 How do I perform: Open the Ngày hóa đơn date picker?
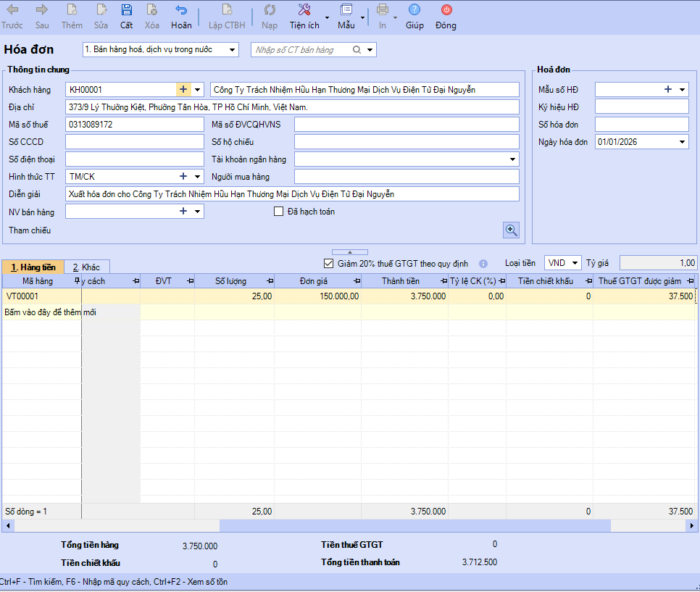pyautogui.click(x=682, y=142)
